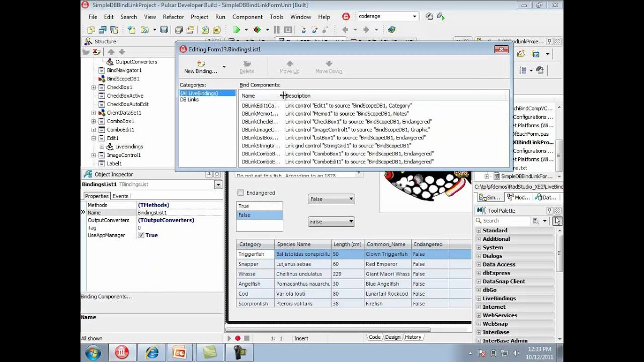Screen dimensions: 644x362
Task: Click Move Up arrow in bindings editor
Action: click(289, 63)
